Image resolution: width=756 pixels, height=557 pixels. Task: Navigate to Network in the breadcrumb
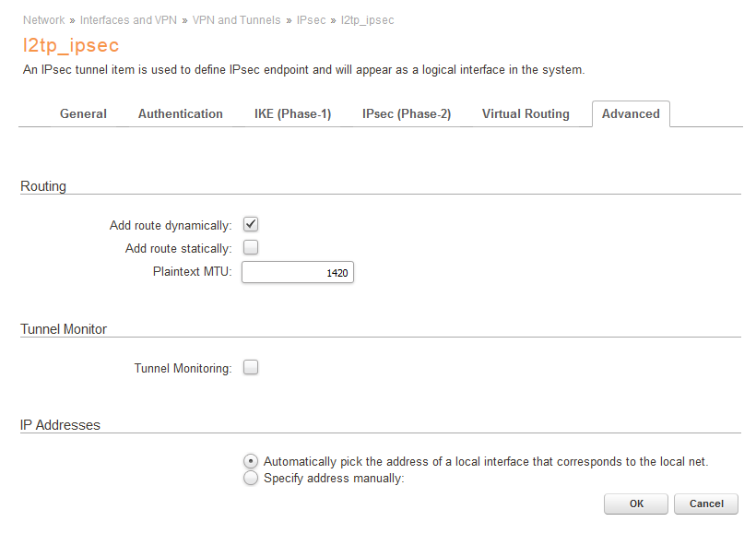coord(44,19)
